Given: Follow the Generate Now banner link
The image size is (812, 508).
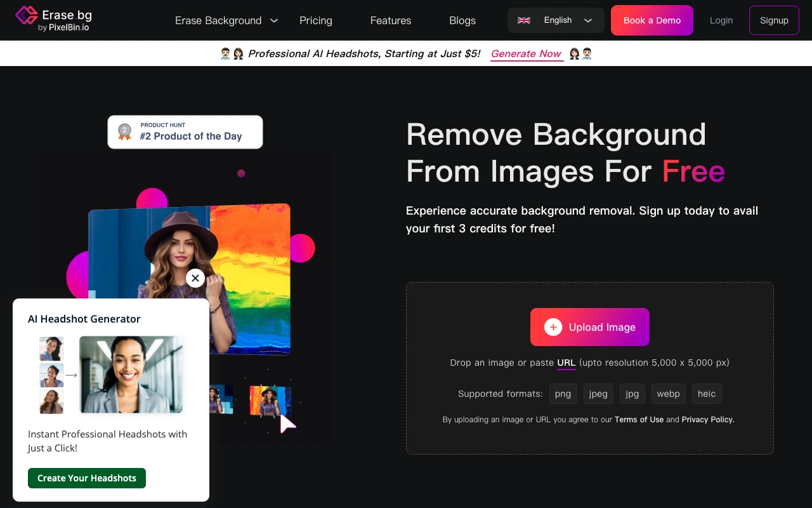Looking at the screenshot, I should pyautogui.click(x=527, y=54).
